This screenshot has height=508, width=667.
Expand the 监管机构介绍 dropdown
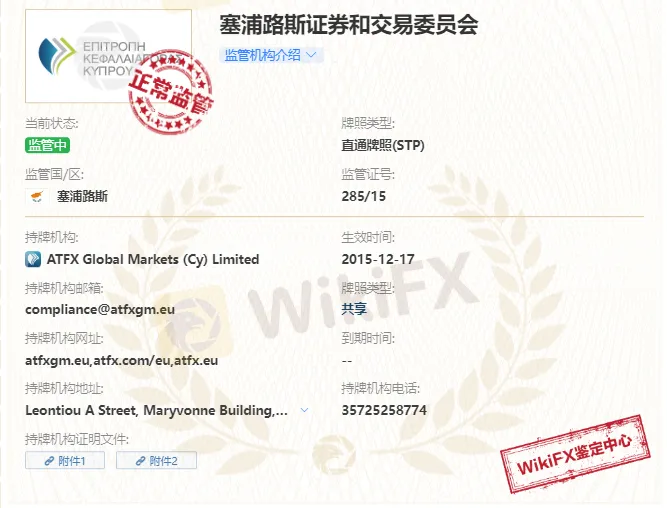pyautogui.click(x=272, y=55)
